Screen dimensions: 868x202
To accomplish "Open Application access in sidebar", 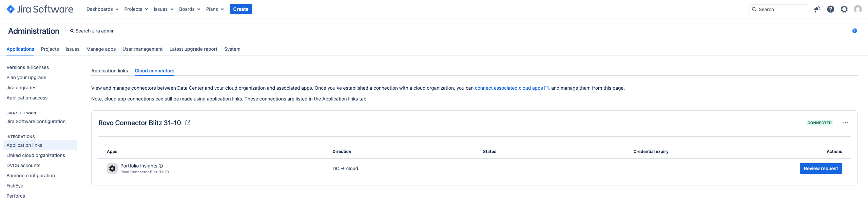I will [27, 98].
